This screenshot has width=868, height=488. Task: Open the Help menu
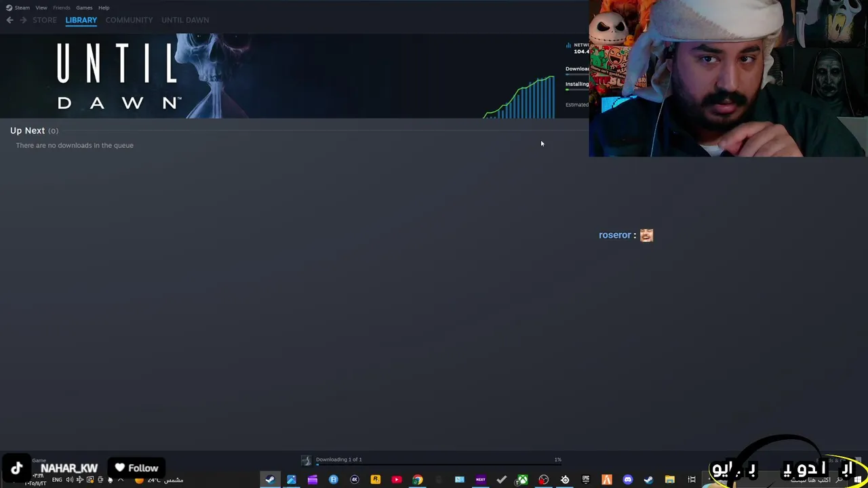[x=104, y=7]
